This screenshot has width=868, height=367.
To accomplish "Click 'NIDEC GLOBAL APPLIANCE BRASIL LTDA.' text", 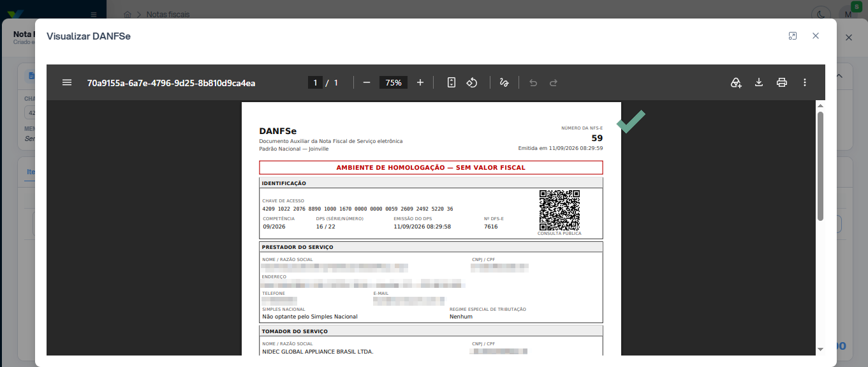I will [318, 352].
